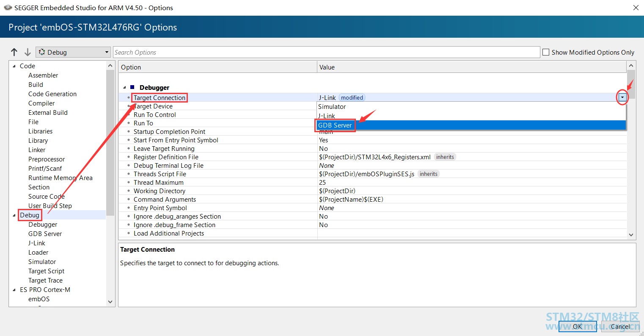Click the Start From Entry Point Symbol option
The width and height of the screenshot is (644, 336).
point(176,140)
